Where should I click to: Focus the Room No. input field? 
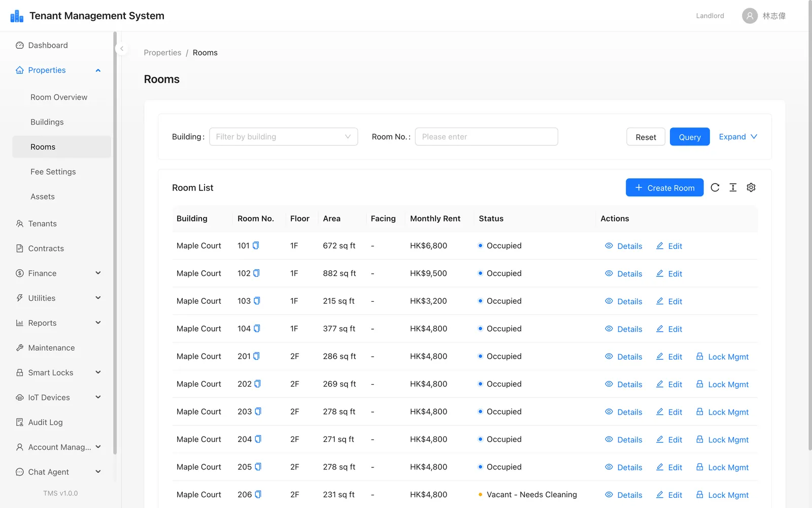pyautogui.click(x=486, y=137)
